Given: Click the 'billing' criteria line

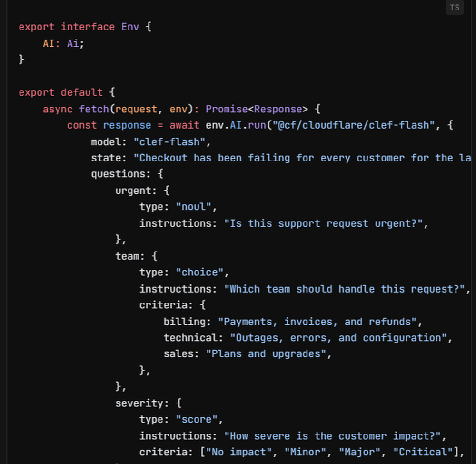Looking at the screenshot, I should coord(293,322).
